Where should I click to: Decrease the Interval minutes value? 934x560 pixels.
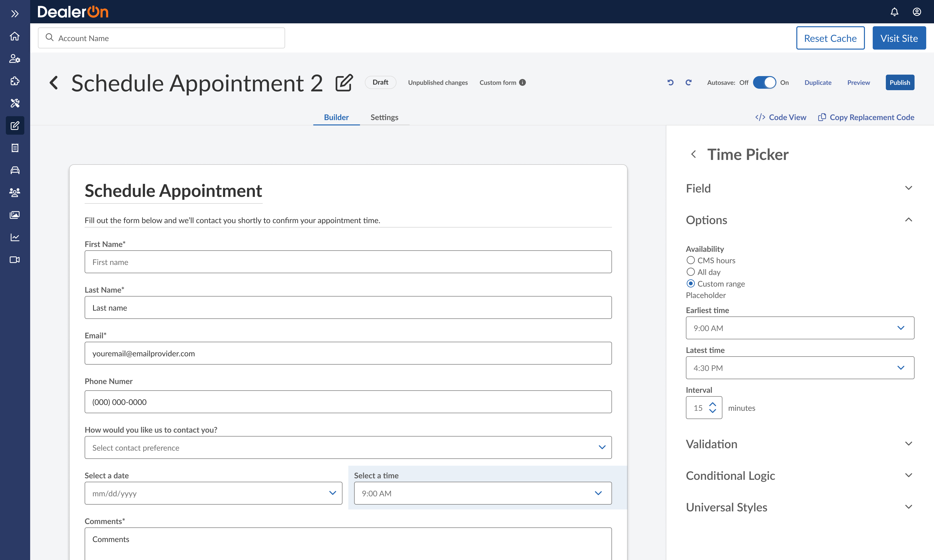click(712, 411)
